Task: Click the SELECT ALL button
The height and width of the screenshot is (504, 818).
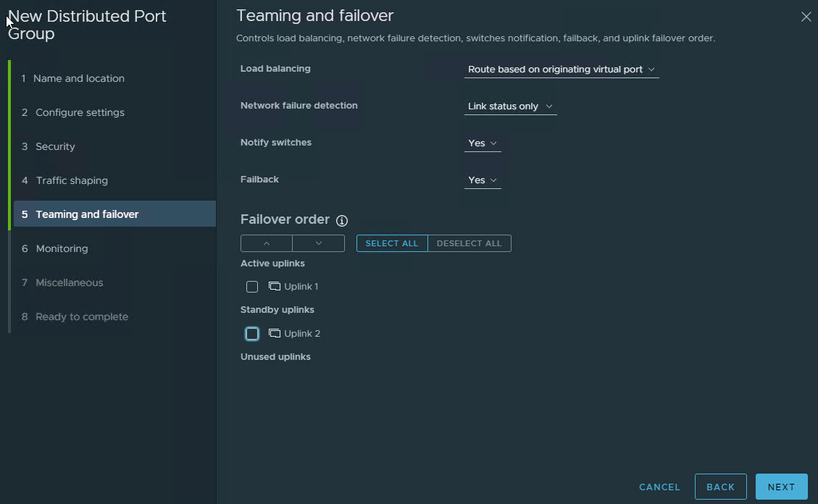Action: pyautogui.click(x=392, y=243)
